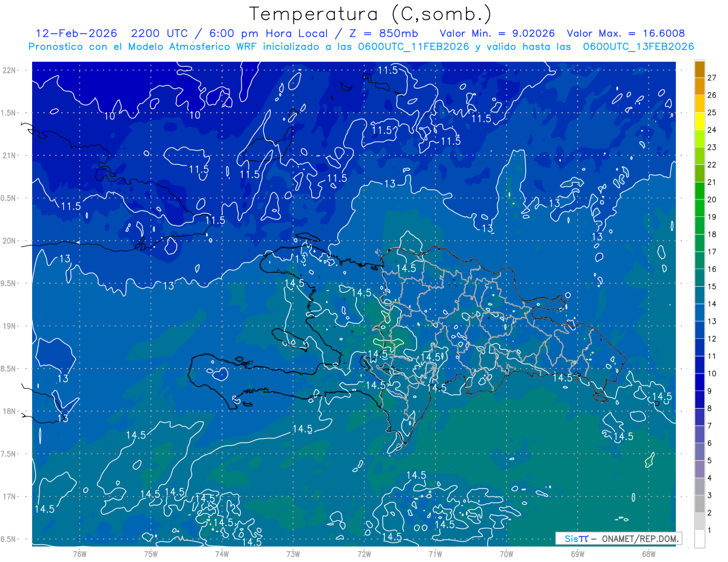The image size is (728, 562).
Task: Click the "73W" longitude label
Action: pyautogui.click(x=293, y=553)
